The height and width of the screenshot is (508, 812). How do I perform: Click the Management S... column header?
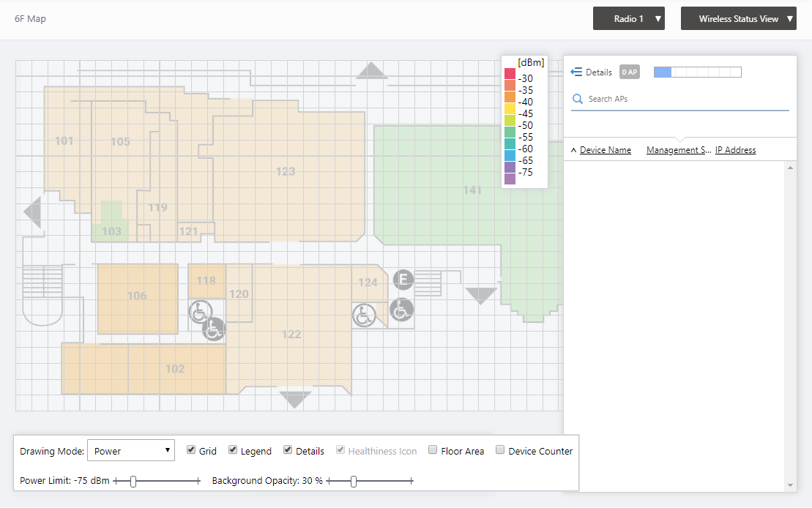coord(679,150)
